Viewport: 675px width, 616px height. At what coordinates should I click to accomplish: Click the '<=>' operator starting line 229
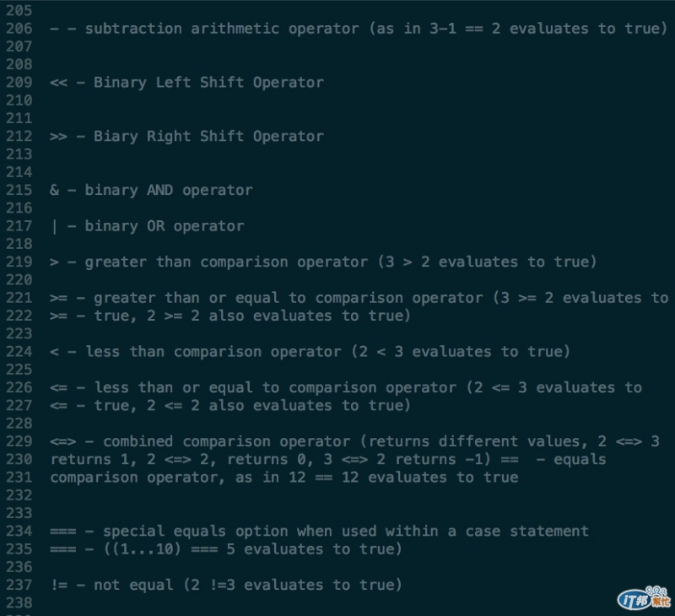[x=62, y=441]
